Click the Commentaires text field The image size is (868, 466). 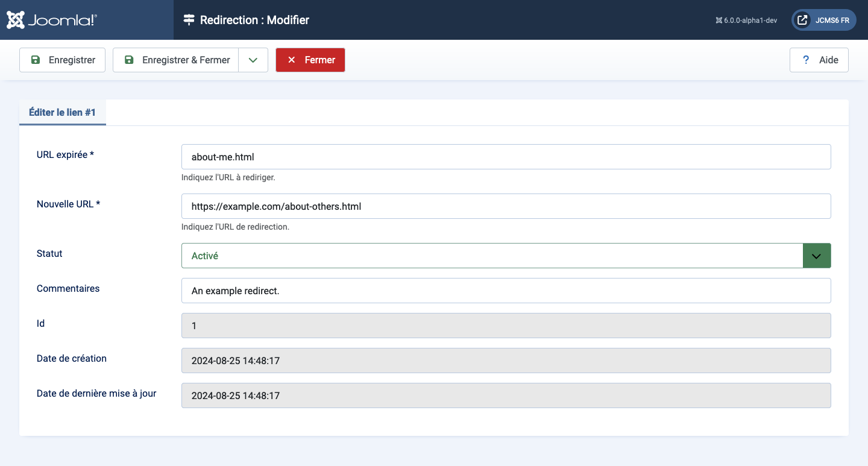pyautogui.click(x=506, y=291)
